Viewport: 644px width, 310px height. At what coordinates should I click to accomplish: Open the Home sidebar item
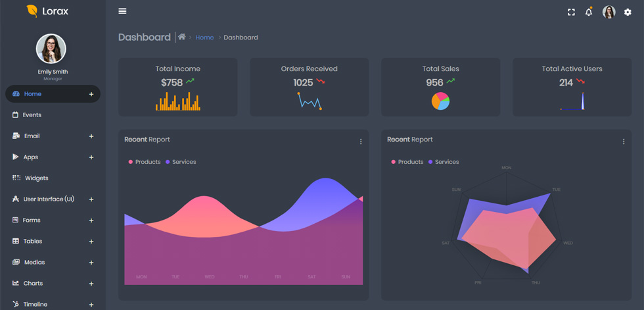(53, 93)
